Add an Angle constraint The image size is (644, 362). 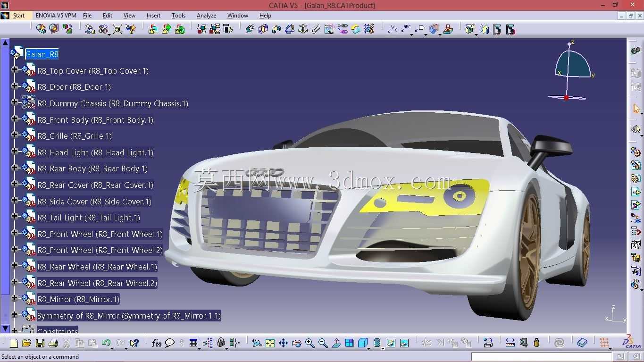point(290,29)
